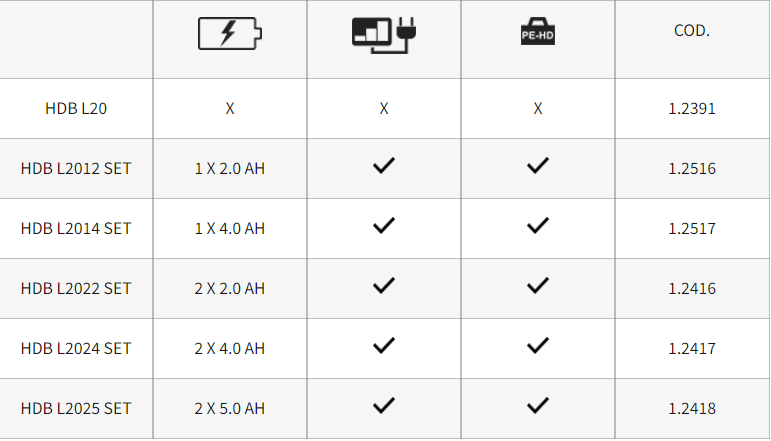Screen dimensions: 771x441
Task: Click the battery charging icon in header
Action: (230, 33)
